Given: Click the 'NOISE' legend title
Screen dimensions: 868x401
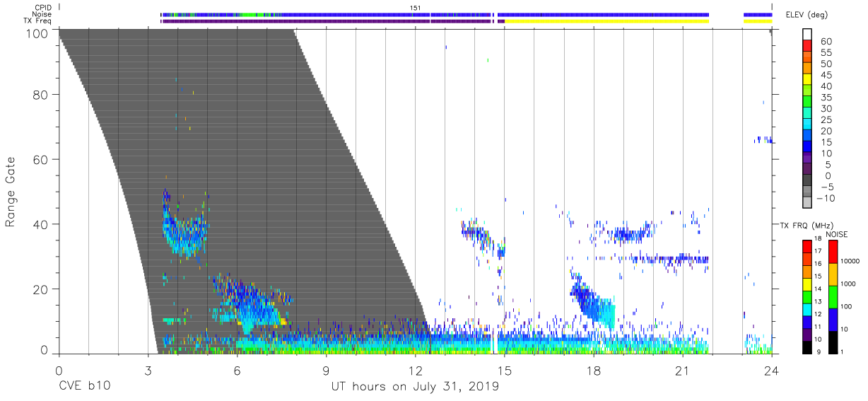Looking at the screenshot, I should click(837, 234).
